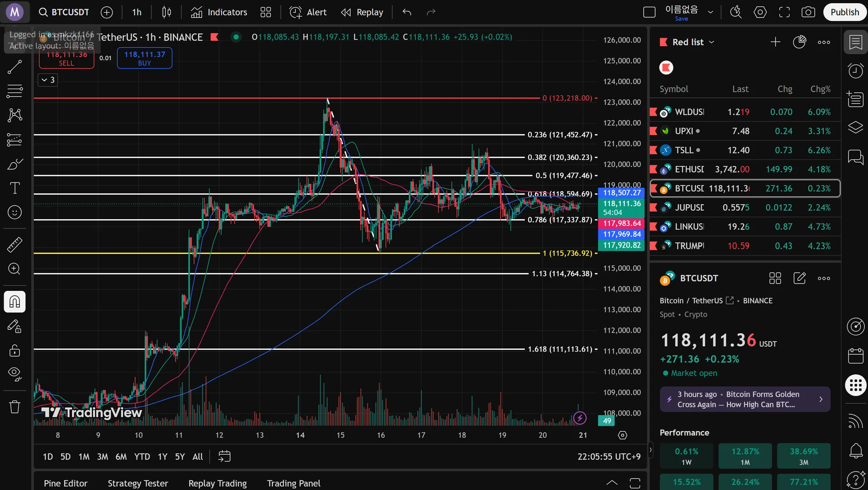Viewport: 868px width, 490px height.
Task: Expand the bottom panel with the up chevron
Action: [x=612, y=483]
